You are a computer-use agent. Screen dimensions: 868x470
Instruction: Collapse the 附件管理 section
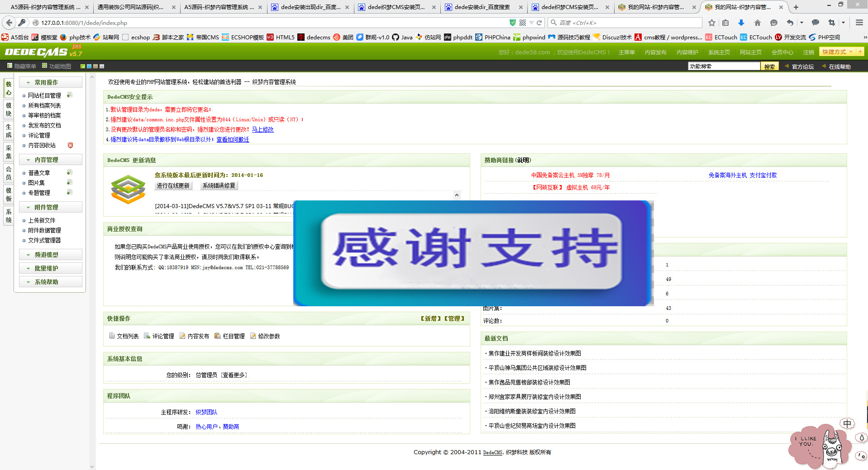pyautogui.click(x=51, y=207)
